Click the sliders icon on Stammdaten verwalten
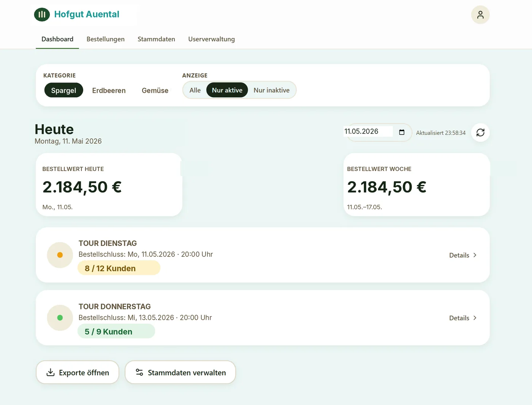This screenshot has width=532, height=405. click(139, 372)
